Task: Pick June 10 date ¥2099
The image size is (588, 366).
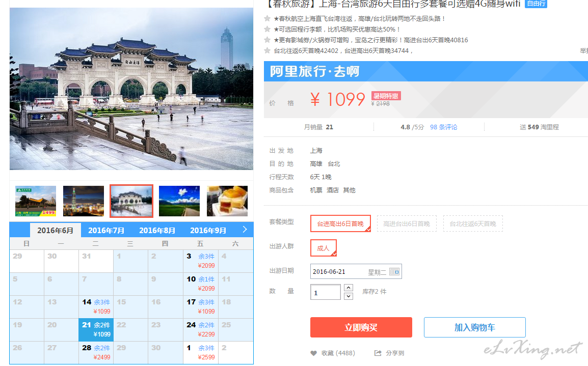Action: click(201, 284)
